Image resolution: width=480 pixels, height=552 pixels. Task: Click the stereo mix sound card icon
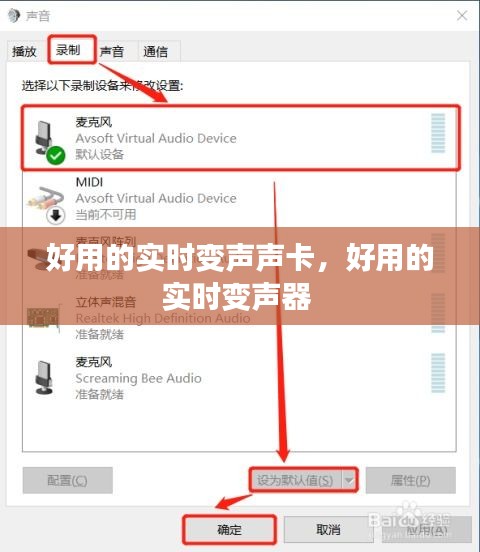click(44, 318)
